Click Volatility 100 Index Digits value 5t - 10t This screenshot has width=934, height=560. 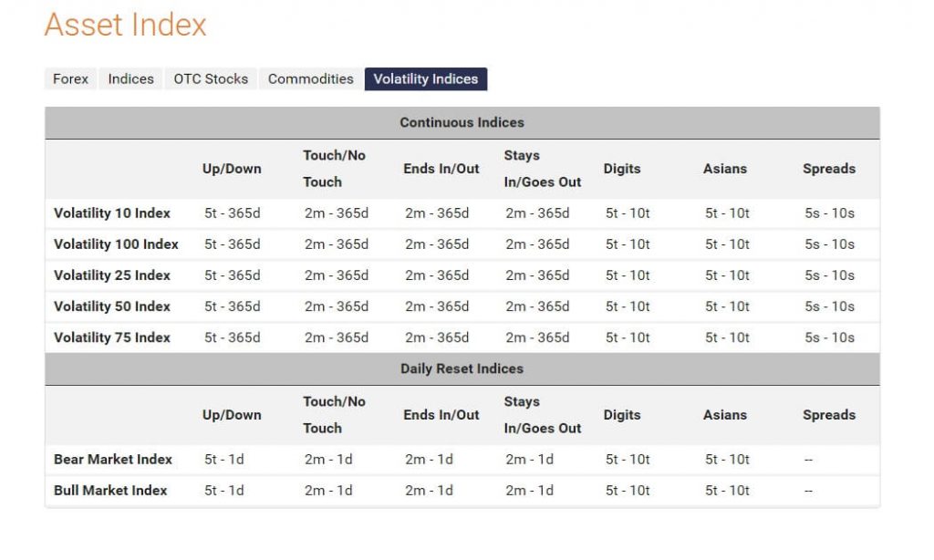pos(628,244)
